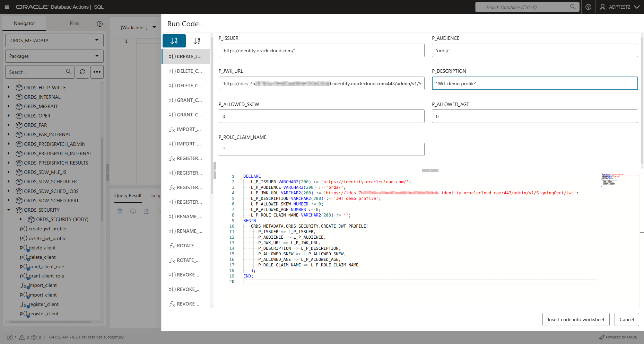Open the processes gear icon in status bar
The image size is (644, 344).
point(34,337)
